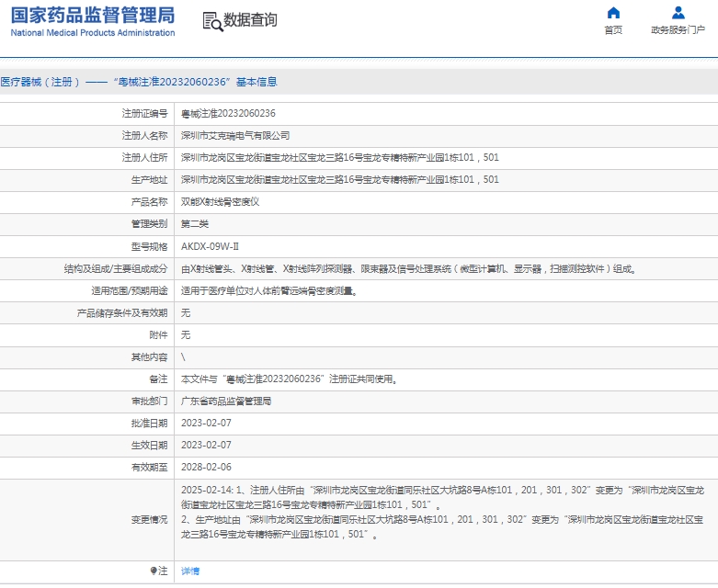Click the 附件 label
This screenshot has width=718, height=588.
[x=158, y=335]
